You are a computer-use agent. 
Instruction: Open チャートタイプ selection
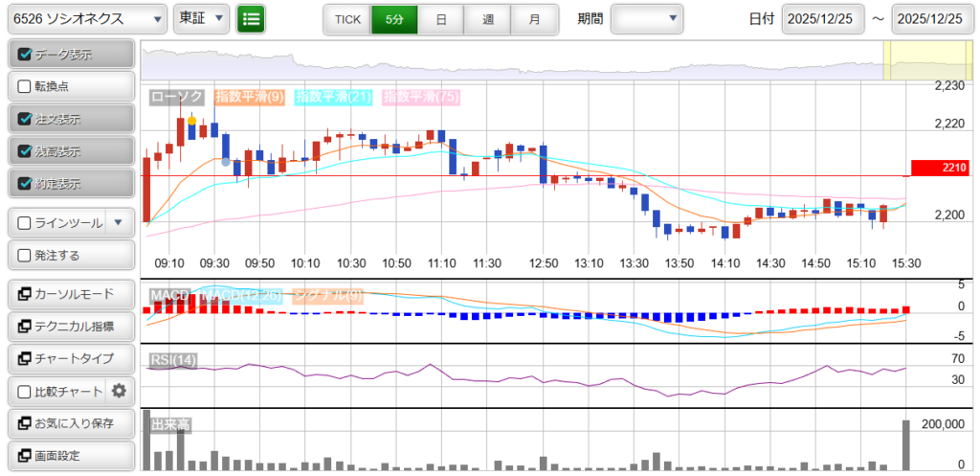point(71,358)
